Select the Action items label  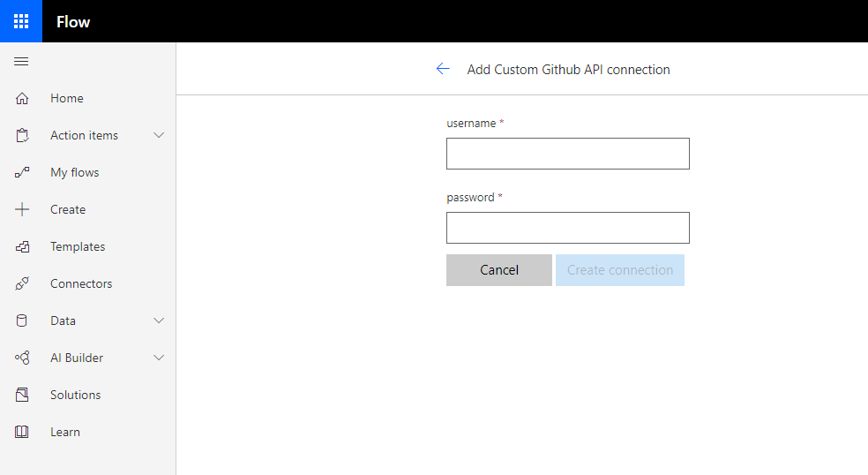(84, 135)
